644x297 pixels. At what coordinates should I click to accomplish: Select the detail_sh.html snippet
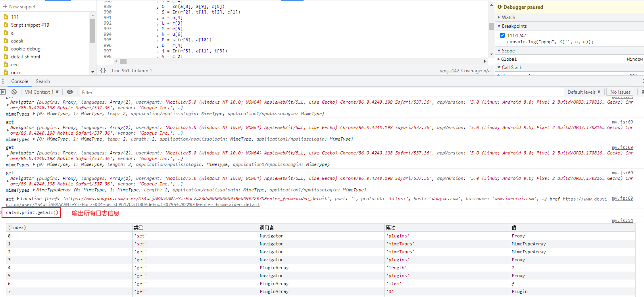click(x=25, y=57)
